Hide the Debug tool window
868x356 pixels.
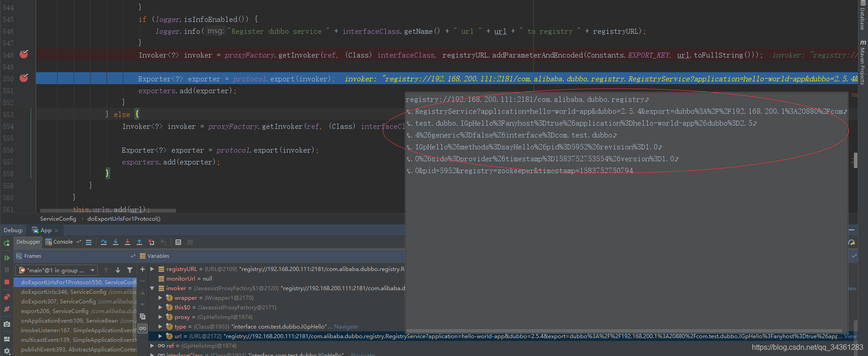[852, 230]
